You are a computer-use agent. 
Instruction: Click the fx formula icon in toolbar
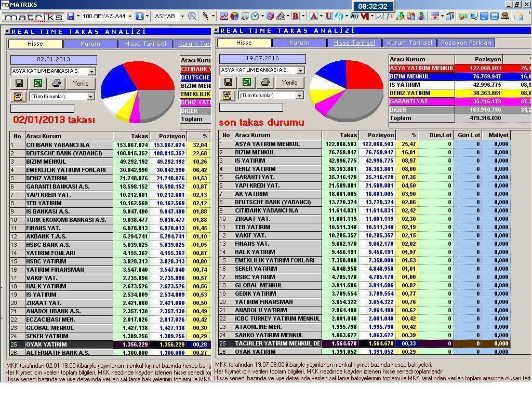pyautogui.click(x=390, y=16)
